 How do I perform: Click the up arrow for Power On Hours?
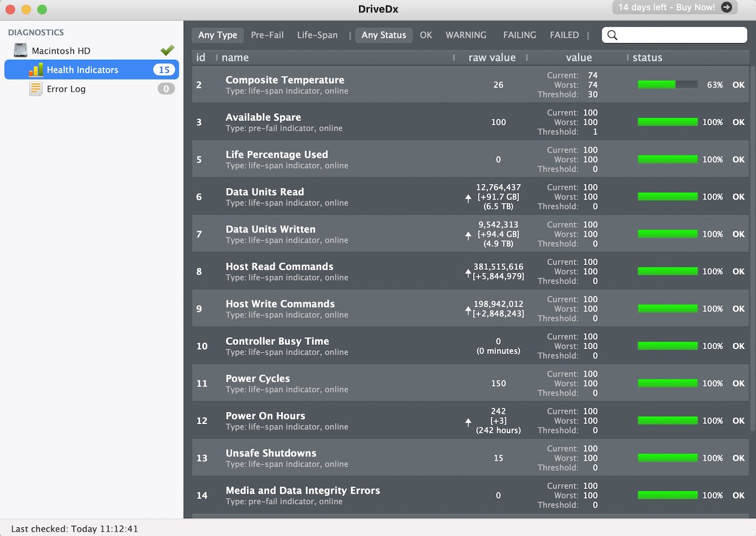(468, 422)
